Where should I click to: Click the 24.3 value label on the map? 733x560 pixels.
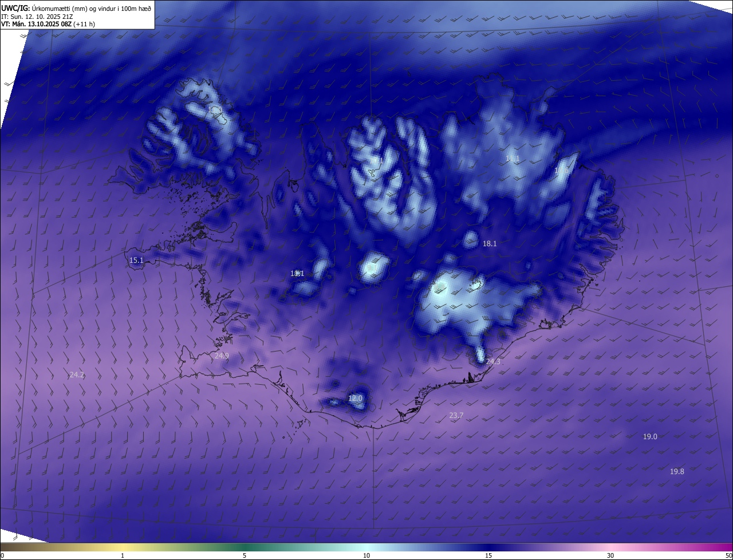[x=493, y=362]
